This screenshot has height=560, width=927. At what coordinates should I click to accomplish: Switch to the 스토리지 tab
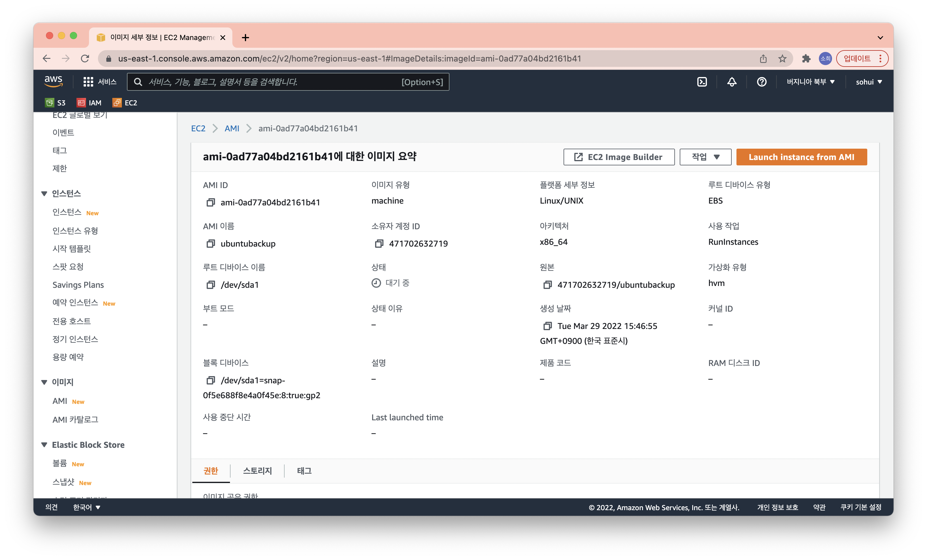coord(257,471)
